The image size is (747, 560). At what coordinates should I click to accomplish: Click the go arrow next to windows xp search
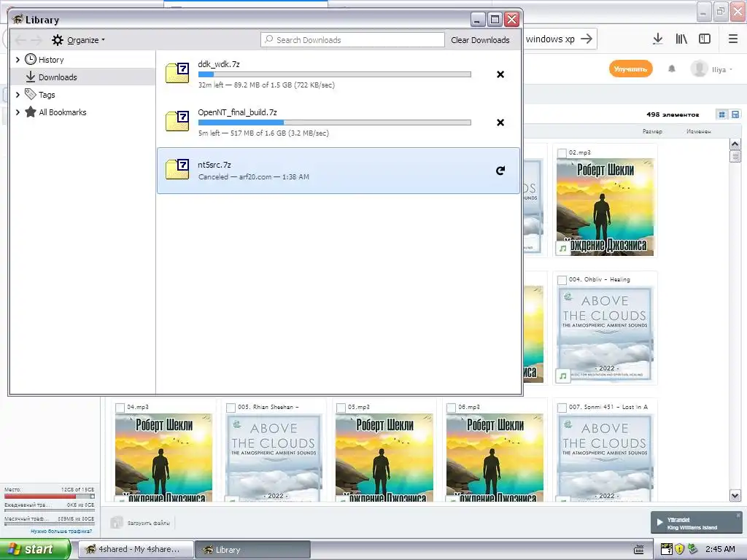coord(587,39)
